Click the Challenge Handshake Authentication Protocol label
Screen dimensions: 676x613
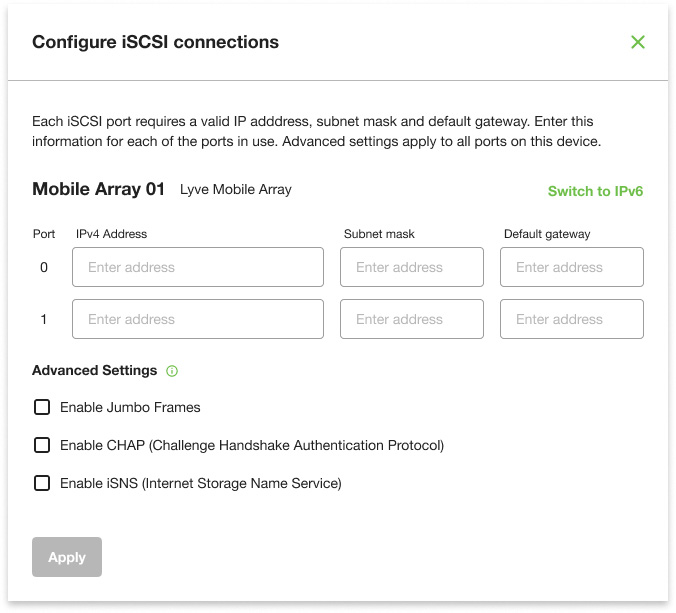252,445
